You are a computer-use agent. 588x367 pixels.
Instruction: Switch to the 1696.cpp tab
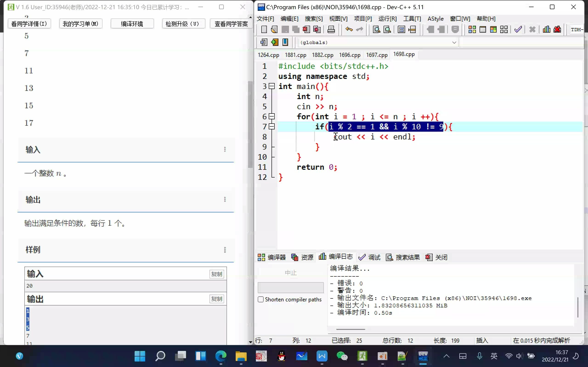(x=349, y=54)
